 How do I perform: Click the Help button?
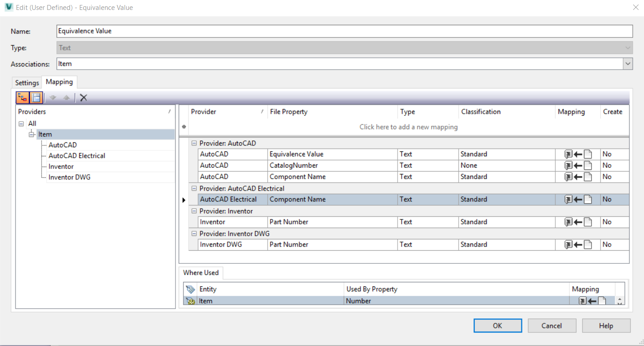(606, 325)
